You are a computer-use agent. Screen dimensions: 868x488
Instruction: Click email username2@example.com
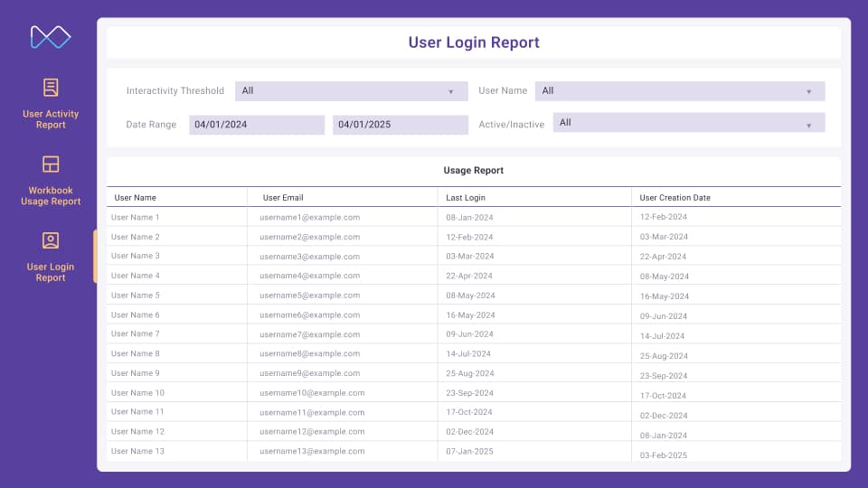pyautogui.click(x=309, y=237)
